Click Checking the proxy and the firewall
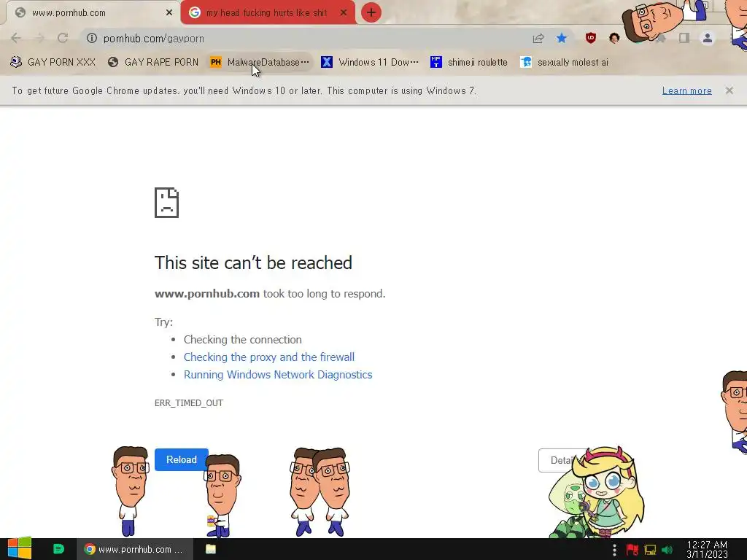 (x=269, y=357)
